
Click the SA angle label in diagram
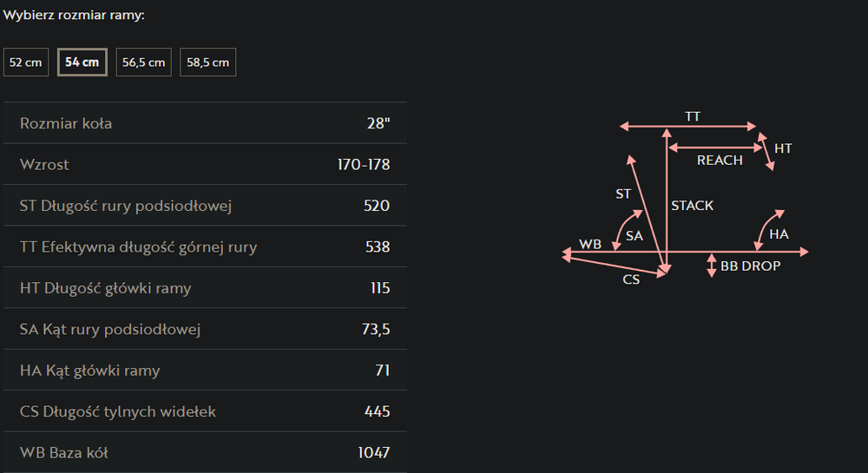coord(635,235)
